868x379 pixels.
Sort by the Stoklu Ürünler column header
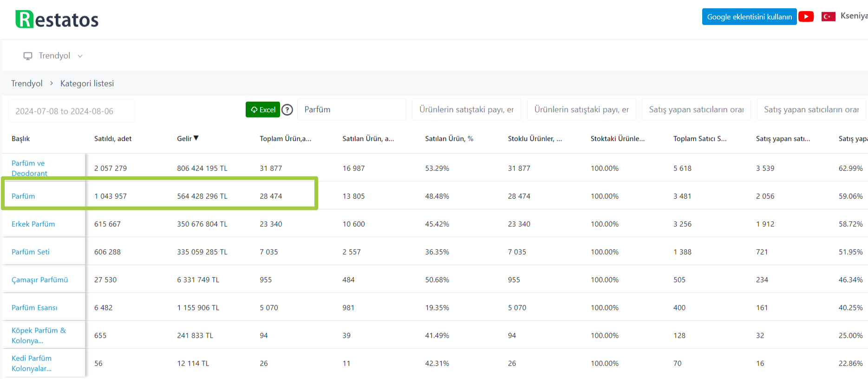[535, 138]
